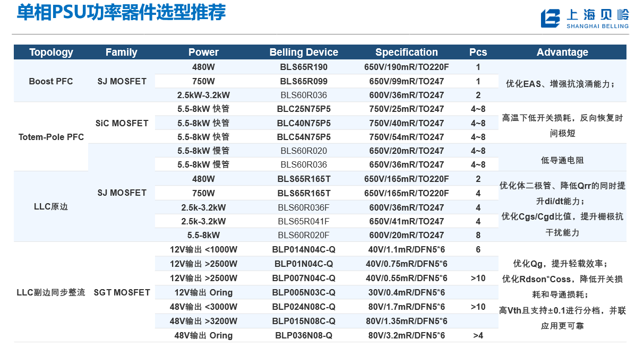
Task: Click specification 650V/41mR/TO247
Action: pyautogui.click(x=407, y=221)
